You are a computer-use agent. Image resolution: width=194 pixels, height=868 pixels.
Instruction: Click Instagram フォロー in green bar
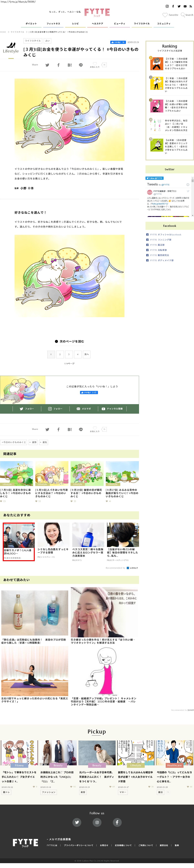point(55,409)
